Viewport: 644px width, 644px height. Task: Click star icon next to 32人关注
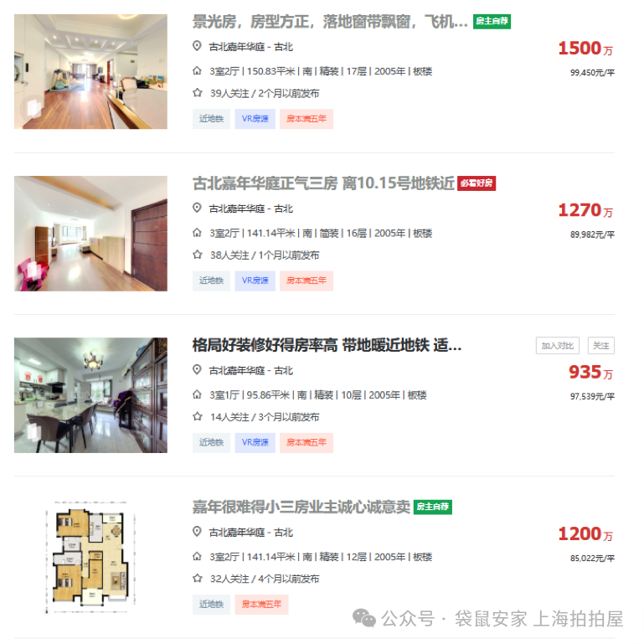(198, 579)
